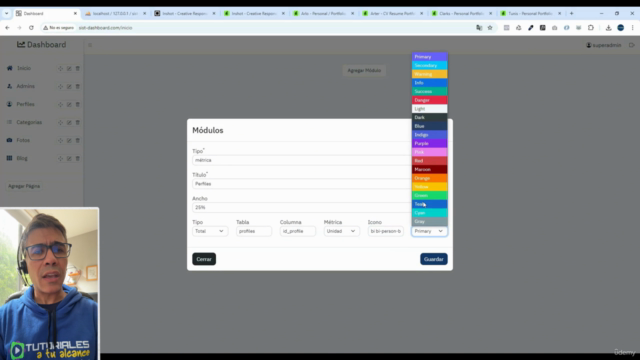640x360 pixels.
Task: Select the Secondary color option
Action: pyautogui.click(x=429, y=65)
